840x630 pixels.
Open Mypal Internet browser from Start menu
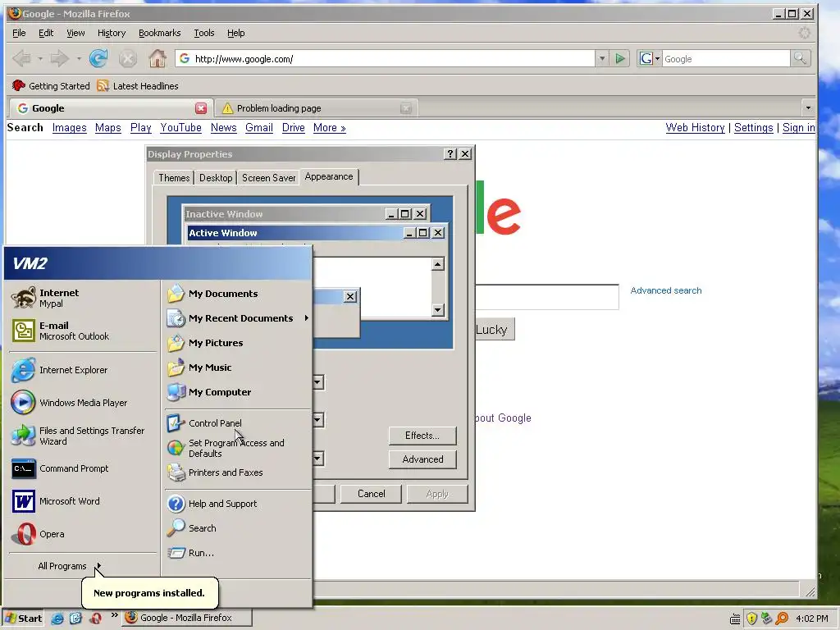(x=83, y=298)
